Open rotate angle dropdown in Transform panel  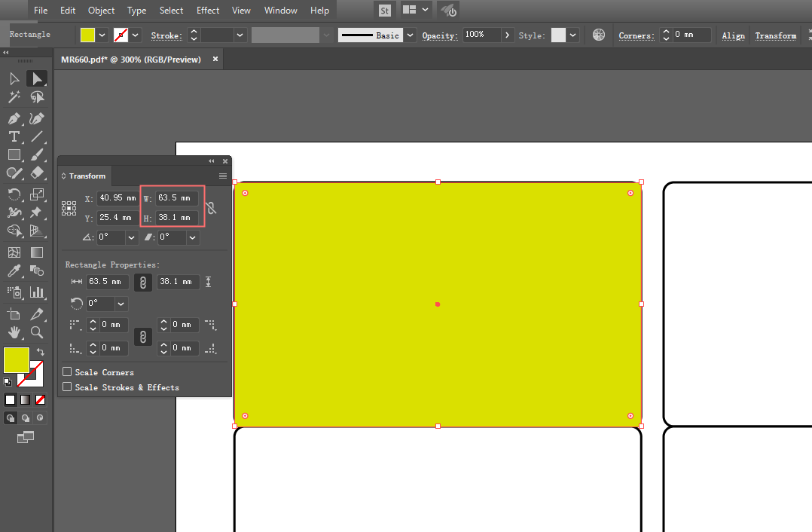(x=132, y=237)
